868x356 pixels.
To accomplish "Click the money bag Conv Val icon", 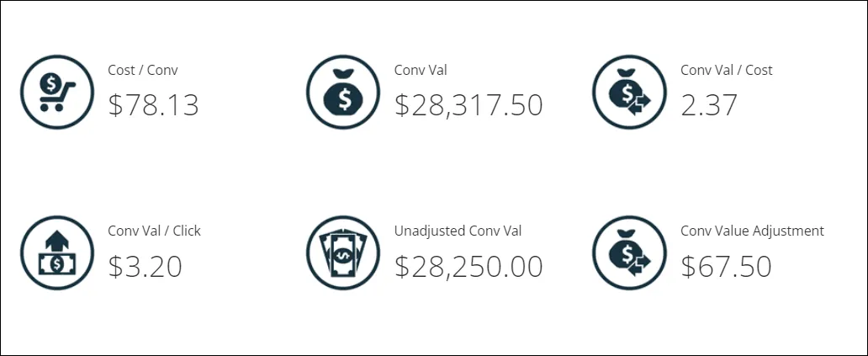I will tap(343, 92).
